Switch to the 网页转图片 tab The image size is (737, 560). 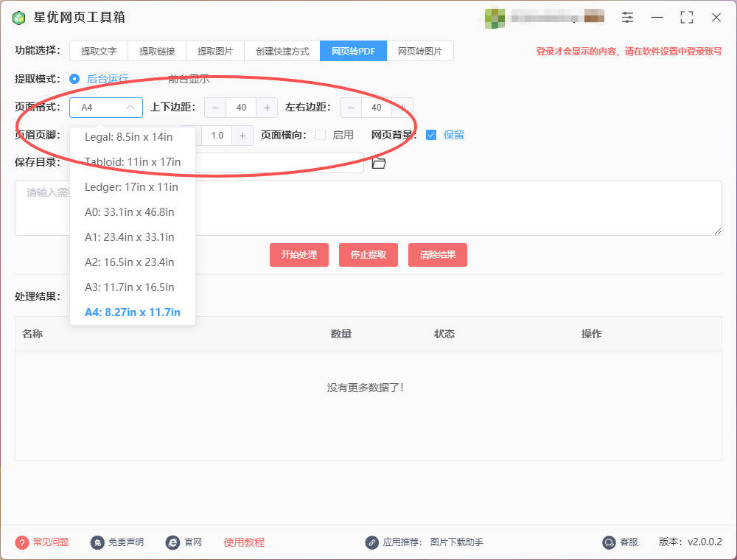click(x=420, y=51)
